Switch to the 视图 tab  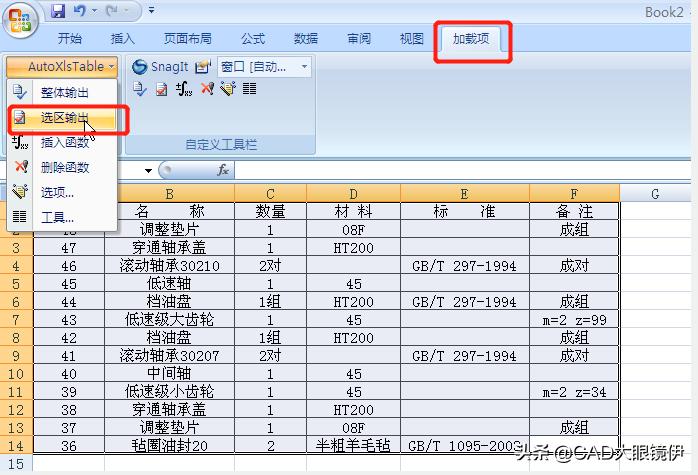pyautogui.click(x=411, y=39)
